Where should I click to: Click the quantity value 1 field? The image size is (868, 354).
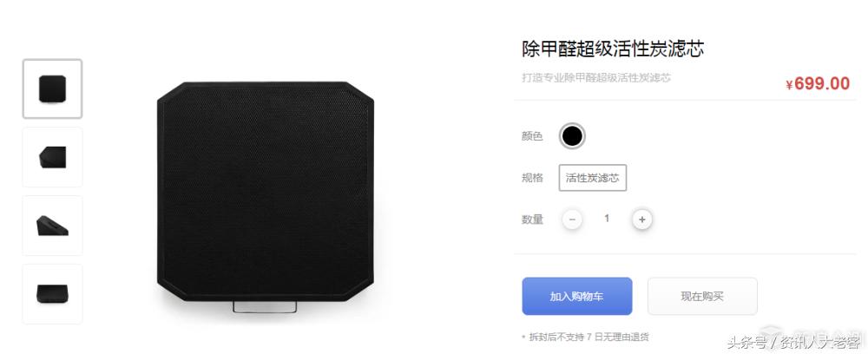click(607, 219)
